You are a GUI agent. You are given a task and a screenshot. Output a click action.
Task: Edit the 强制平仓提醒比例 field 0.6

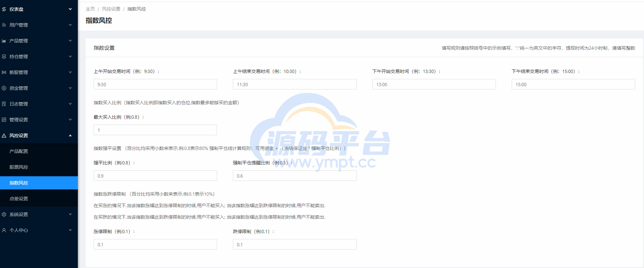(295, 176)
